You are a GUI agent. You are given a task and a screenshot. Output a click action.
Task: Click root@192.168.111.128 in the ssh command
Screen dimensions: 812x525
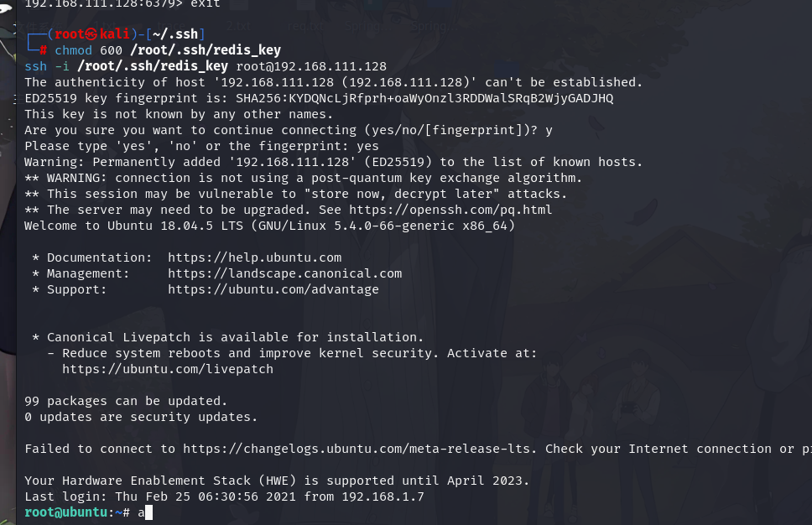pyautogui.click(x=311, y=66)
